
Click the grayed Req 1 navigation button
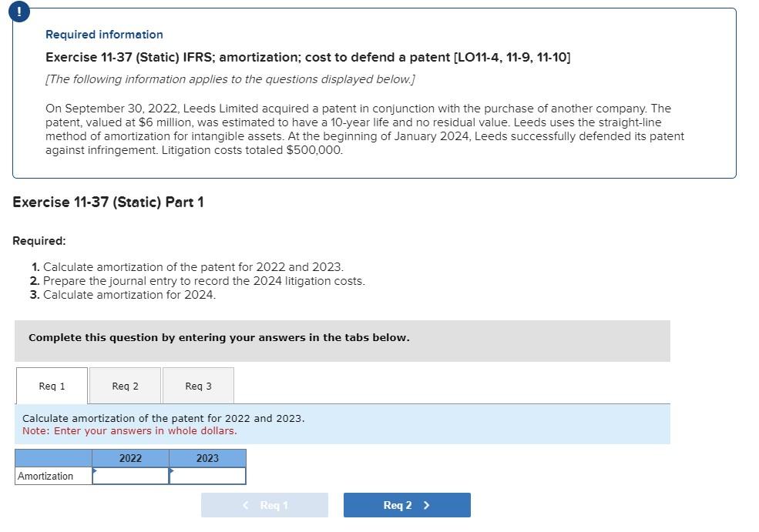[264, 505]
